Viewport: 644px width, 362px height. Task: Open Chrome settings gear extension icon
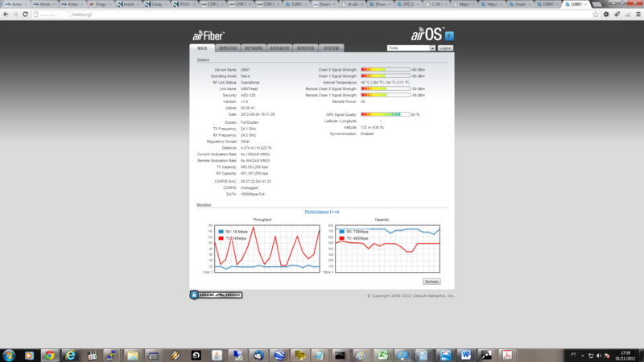tap(606, 14)
